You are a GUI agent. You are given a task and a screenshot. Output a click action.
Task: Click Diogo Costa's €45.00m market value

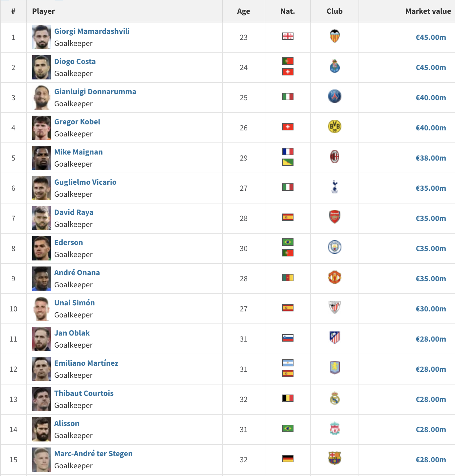click(431, 67)
